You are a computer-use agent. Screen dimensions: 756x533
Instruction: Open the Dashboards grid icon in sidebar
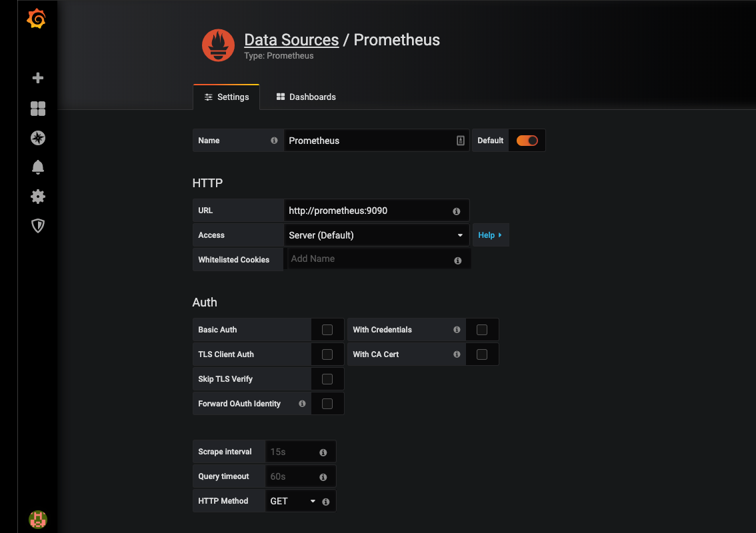pyautogui.click(x=37, y=109)
